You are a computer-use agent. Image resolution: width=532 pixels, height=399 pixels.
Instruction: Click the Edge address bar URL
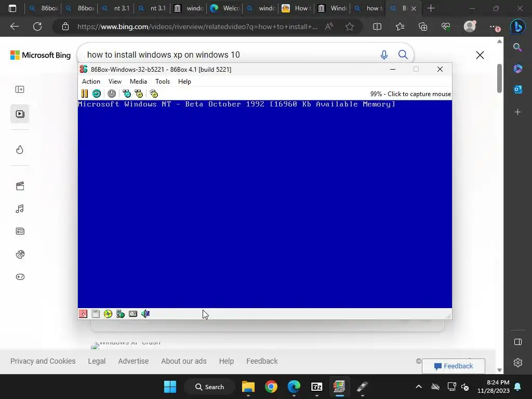point(197,26)
